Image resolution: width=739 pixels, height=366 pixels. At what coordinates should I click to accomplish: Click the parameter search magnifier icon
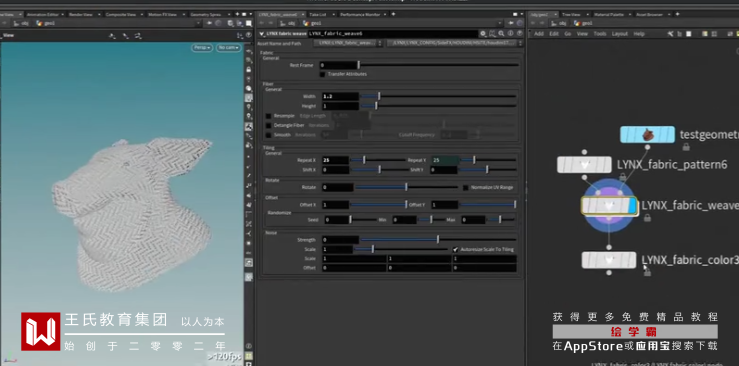click(501, 34)
